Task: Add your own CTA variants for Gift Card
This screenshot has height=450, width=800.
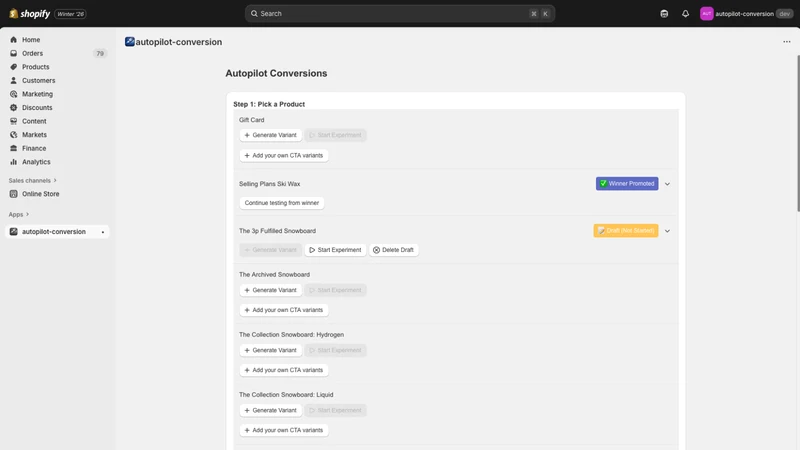Action: 284,156
